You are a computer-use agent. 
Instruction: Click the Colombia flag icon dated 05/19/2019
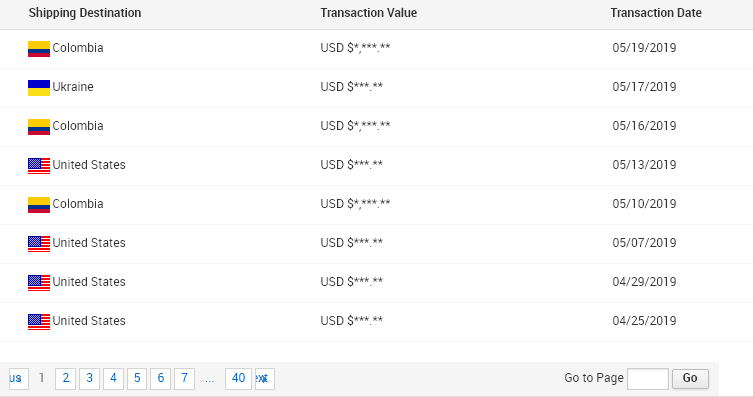(39, 49)
